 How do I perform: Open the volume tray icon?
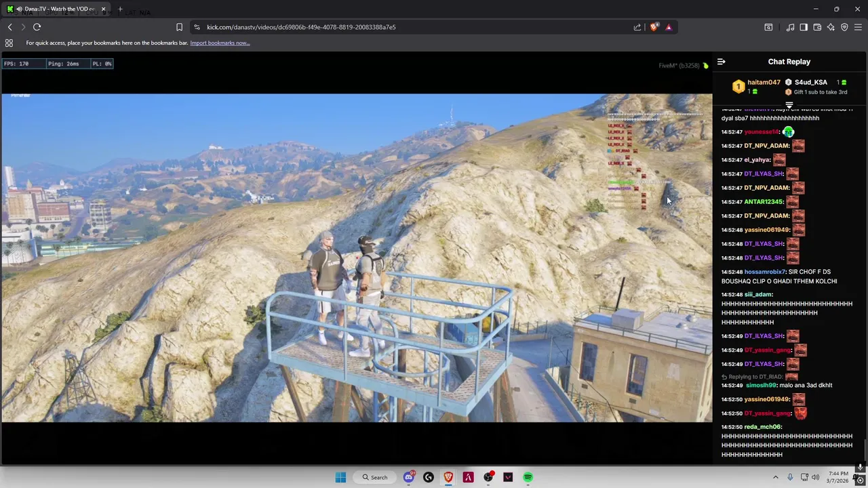tap(816, 477)
